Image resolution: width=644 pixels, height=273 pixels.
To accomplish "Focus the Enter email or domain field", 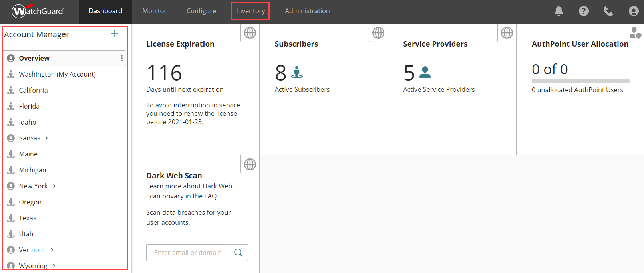I will pyautogui.click(x=188, y=253).
